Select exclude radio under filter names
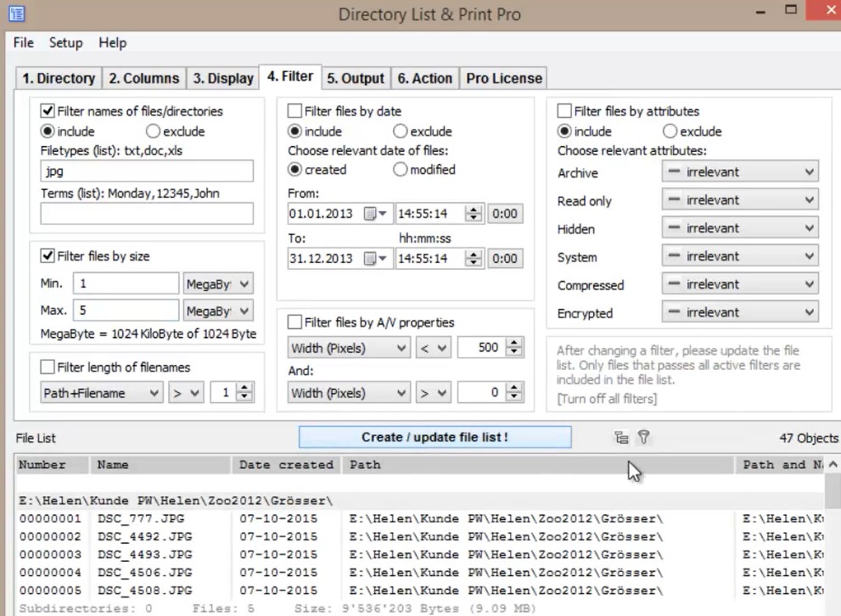 pyautogui.click(x=153, y=132)
